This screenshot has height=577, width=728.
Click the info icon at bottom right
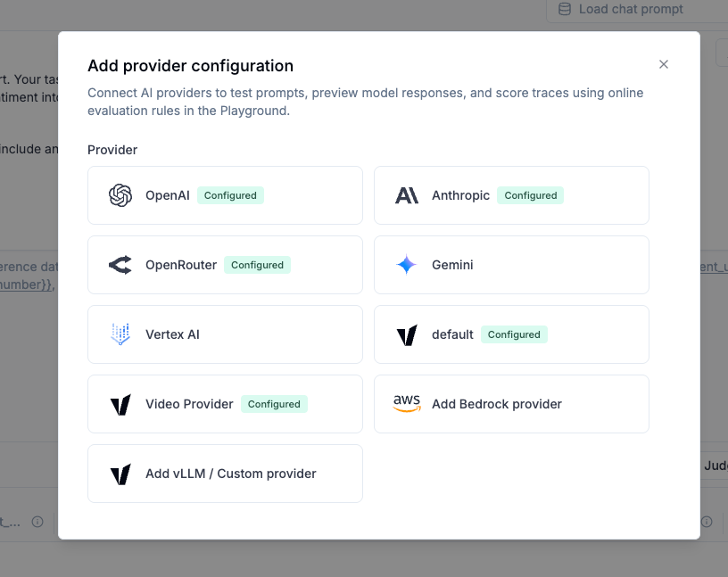coord(707,522)
